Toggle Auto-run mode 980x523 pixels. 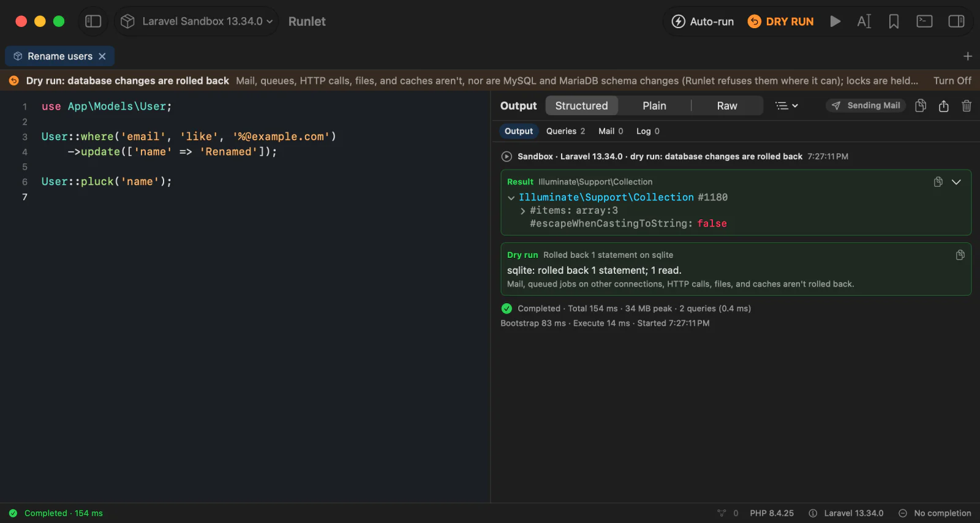pos(703,21)
